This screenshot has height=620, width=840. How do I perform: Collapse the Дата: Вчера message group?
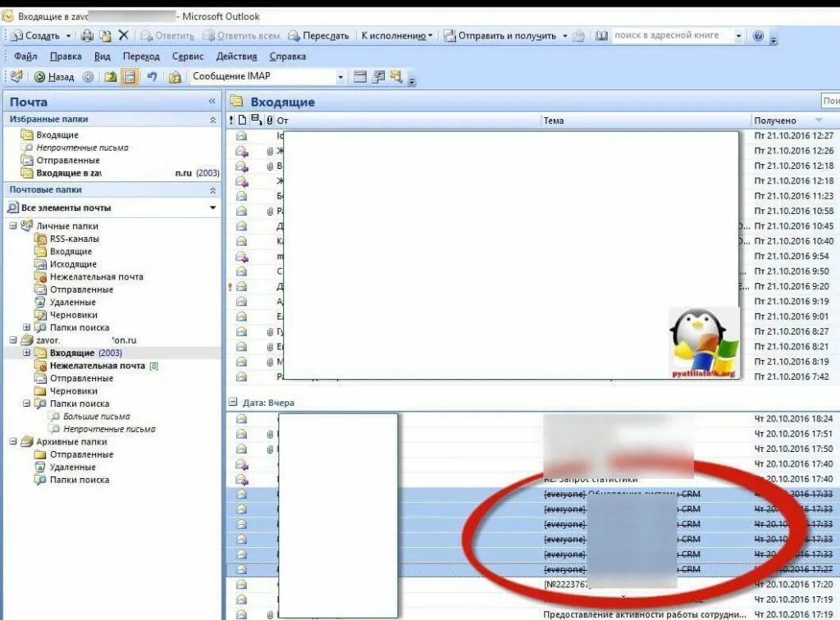233,402
